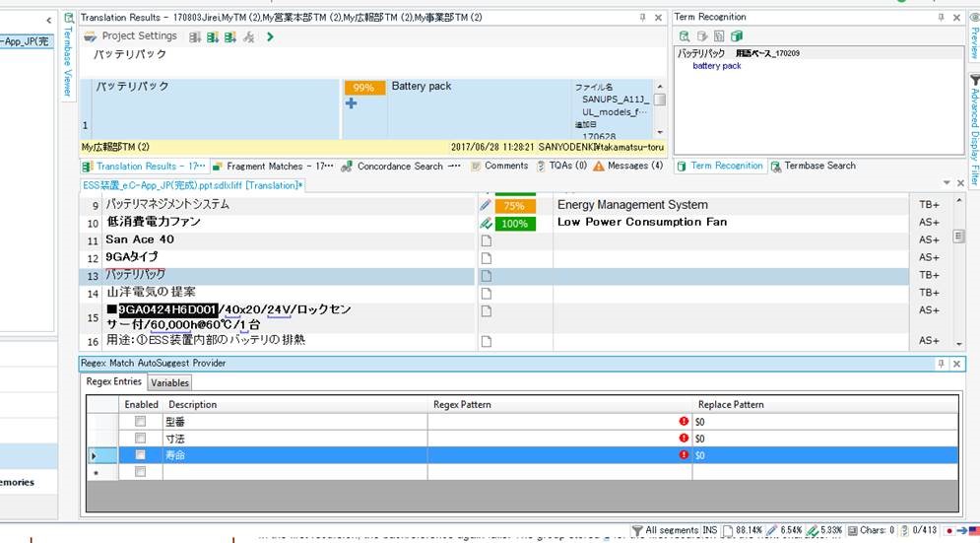This screenshot has width=980, height=543.
Task: Close the Term Recognition panel
Action: [957, 18]
